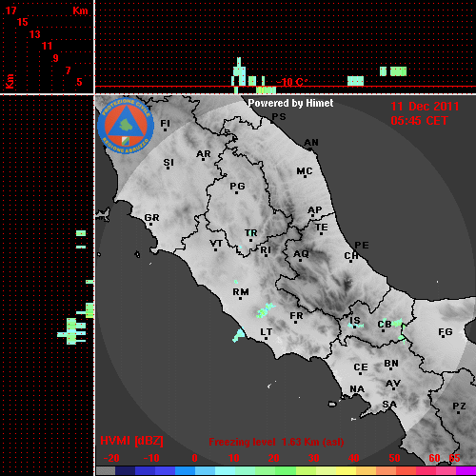Viewport: 476px width, 476px height.
Task: Click the CB city marker
Action: pyautogui.click(x=385, y=326)
